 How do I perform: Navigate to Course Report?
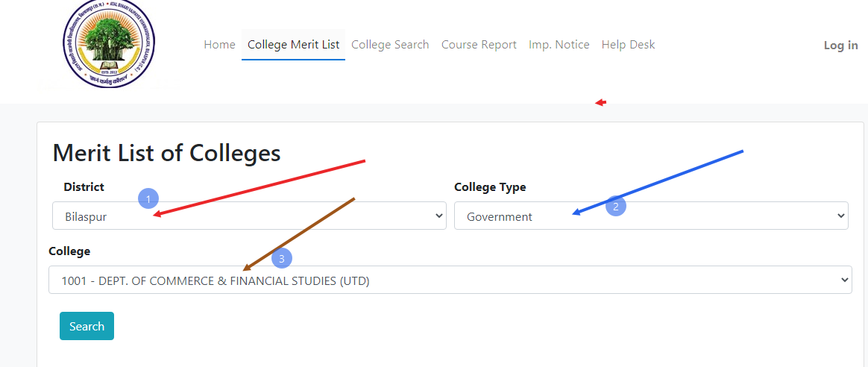click(479, 45)
